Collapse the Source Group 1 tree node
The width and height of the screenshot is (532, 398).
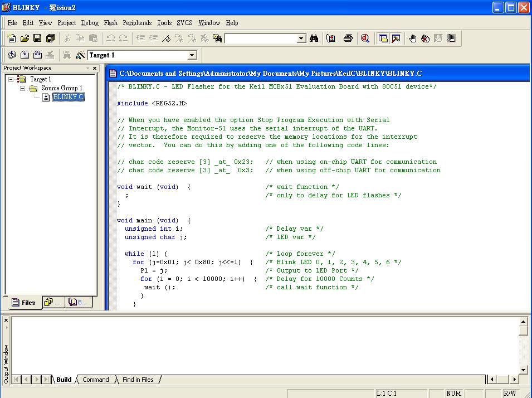[22, 88]
